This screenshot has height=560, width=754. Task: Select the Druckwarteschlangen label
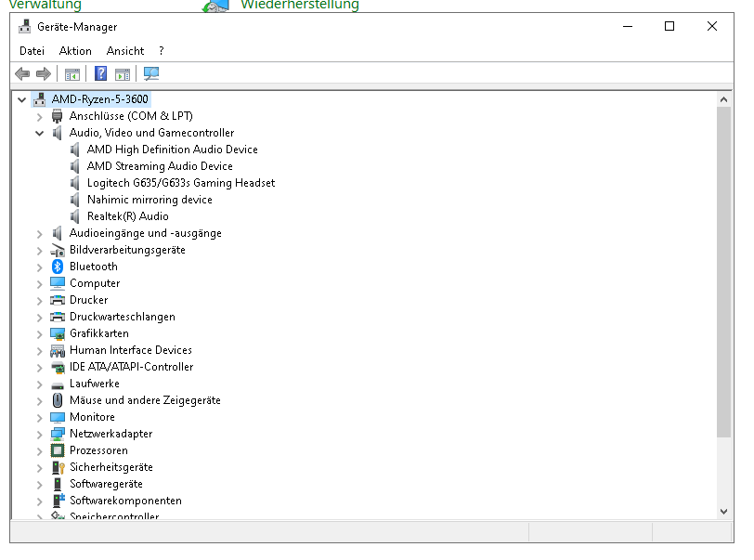(123, 317)
